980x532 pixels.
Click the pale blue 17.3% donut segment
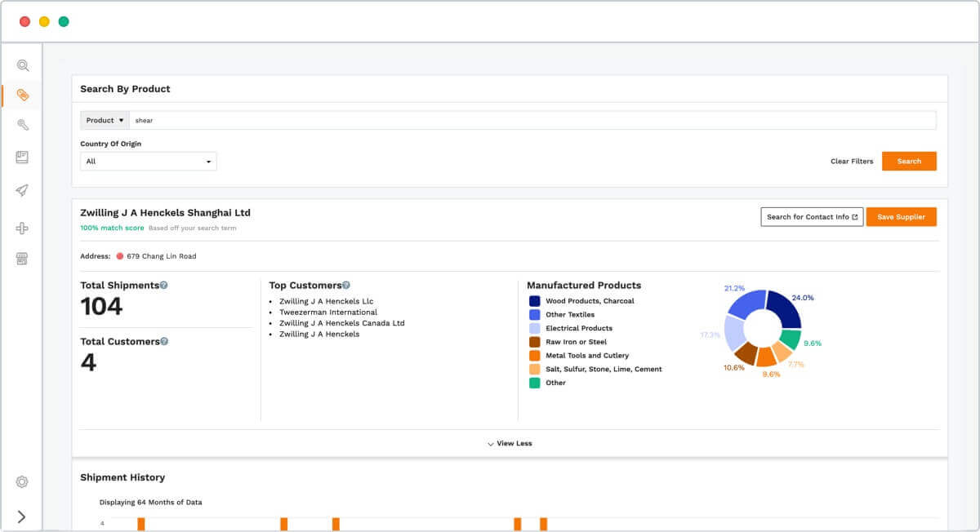point(734,333)
